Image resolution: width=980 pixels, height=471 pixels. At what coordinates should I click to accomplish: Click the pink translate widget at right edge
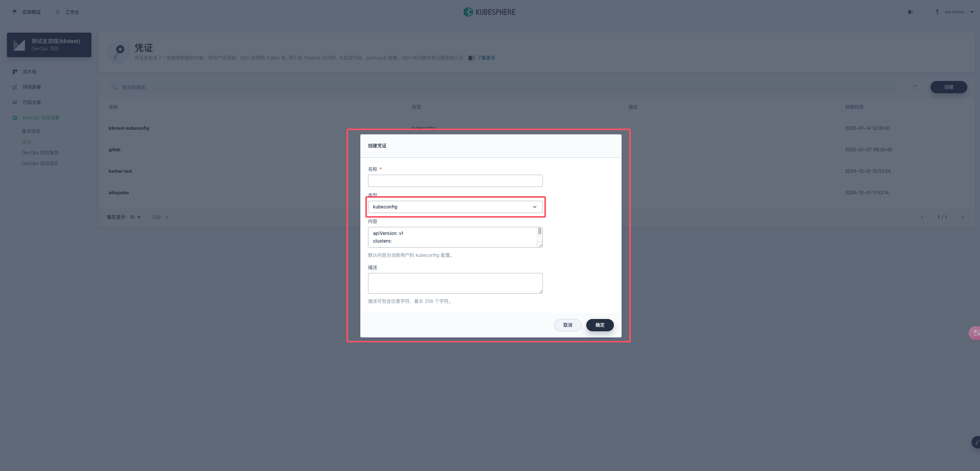975,333
